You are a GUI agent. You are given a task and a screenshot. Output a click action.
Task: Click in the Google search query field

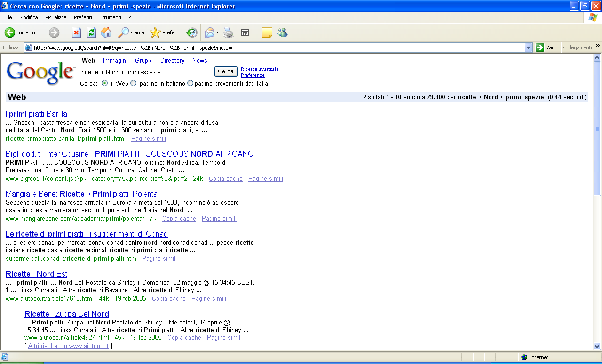point(146,72)
